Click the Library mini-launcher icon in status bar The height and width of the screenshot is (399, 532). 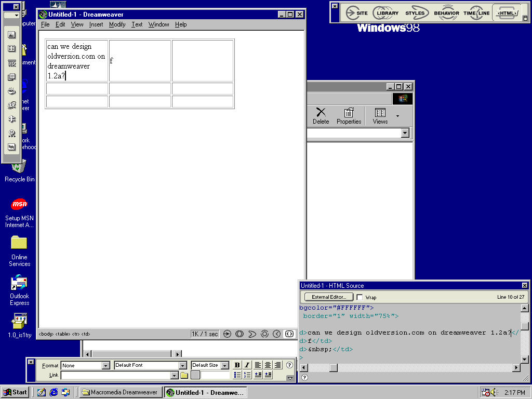(240, 334)
